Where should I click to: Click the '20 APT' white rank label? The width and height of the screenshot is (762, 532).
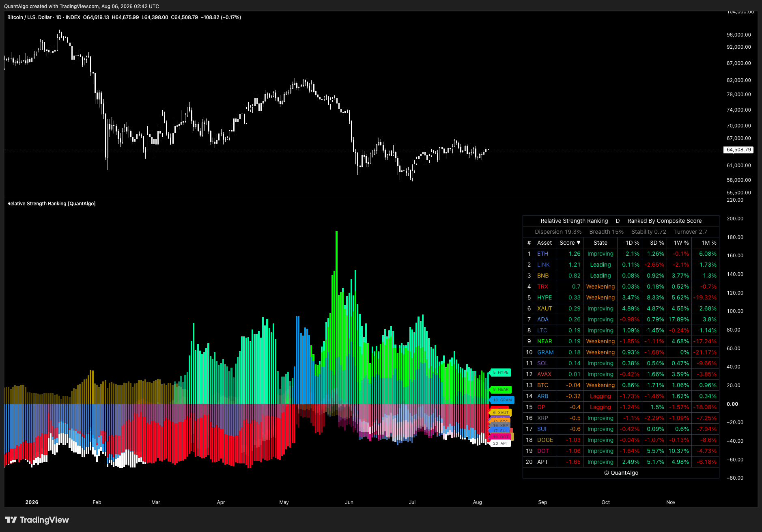[501, 444]
